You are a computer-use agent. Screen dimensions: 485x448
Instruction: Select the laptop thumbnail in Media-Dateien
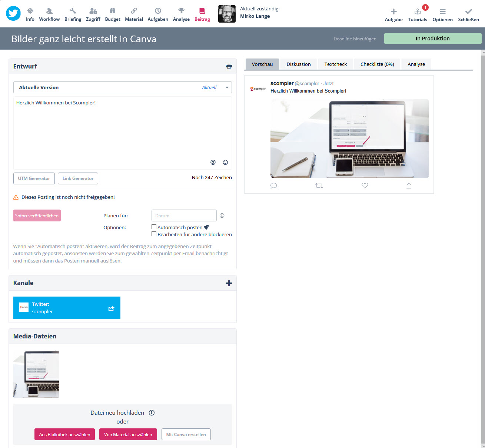[36, 374]
